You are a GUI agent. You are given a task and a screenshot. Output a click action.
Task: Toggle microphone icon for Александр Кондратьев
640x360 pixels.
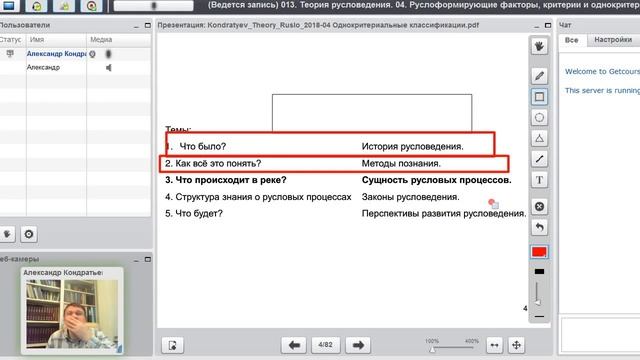(x=109, y=54)
